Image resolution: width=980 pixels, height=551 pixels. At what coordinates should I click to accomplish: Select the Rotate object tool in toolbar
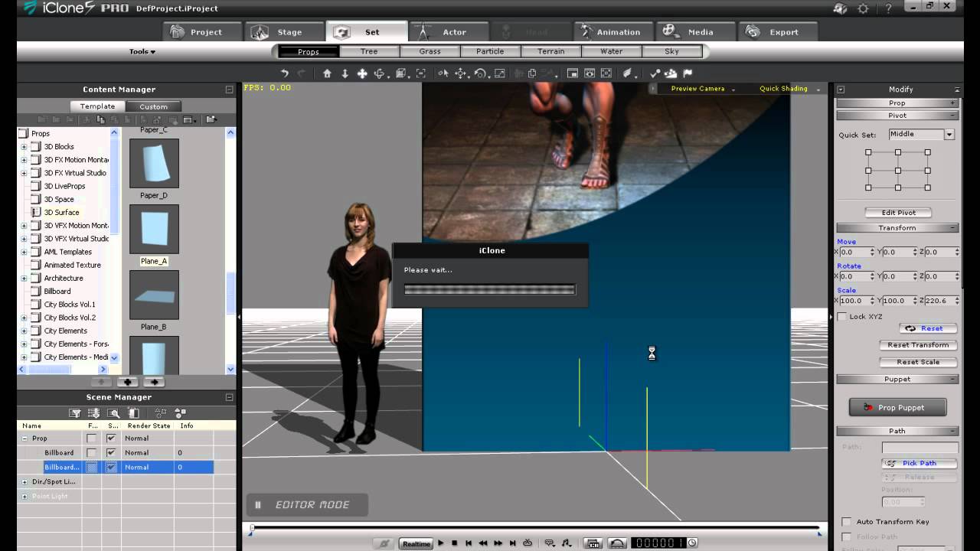[480, 73]
